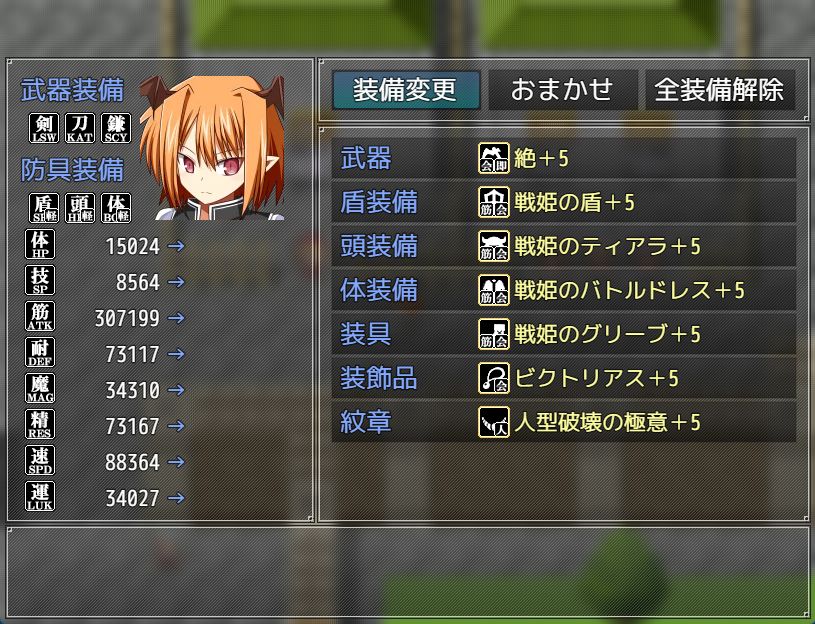815x624 pixels.
Task: Click the 運 LUK stat icon
Action: point(40,496)
